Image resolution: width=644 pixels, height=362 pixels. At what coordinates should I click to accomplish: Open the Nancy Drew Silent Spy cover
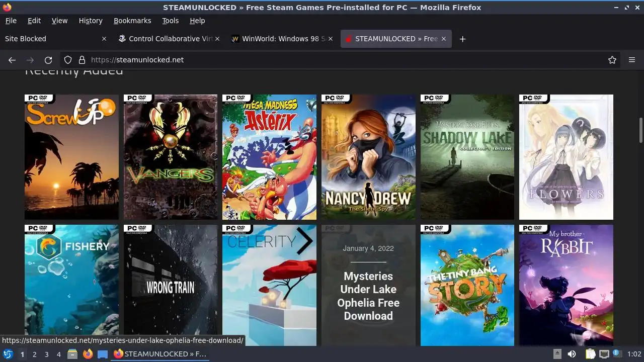click(368, 157)
